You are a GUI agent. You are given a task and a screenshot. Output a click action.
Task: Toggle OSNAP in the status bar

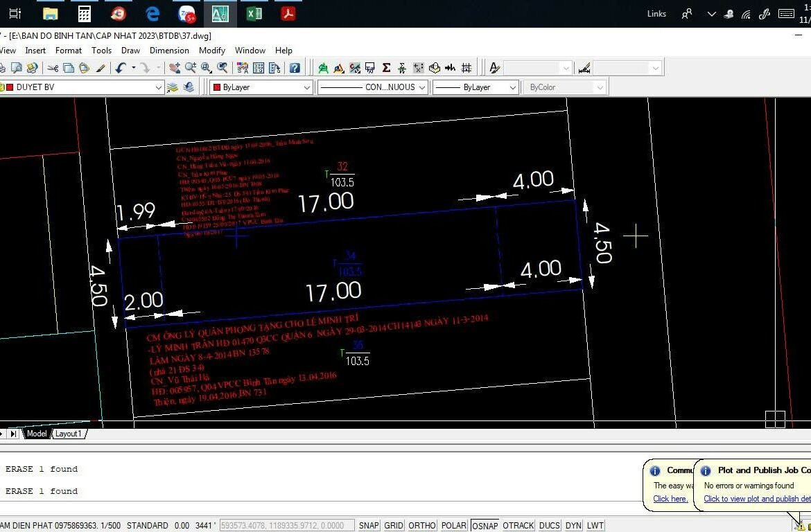coord(485,526)
